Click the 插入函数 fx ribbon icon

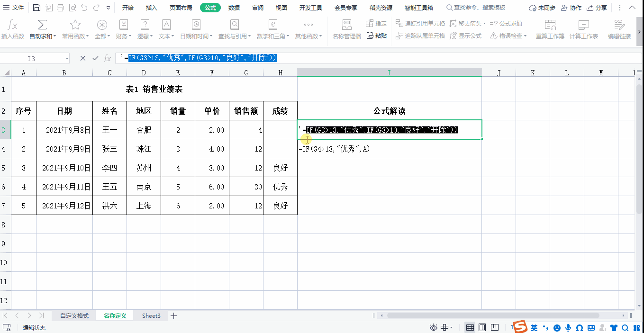13,25
